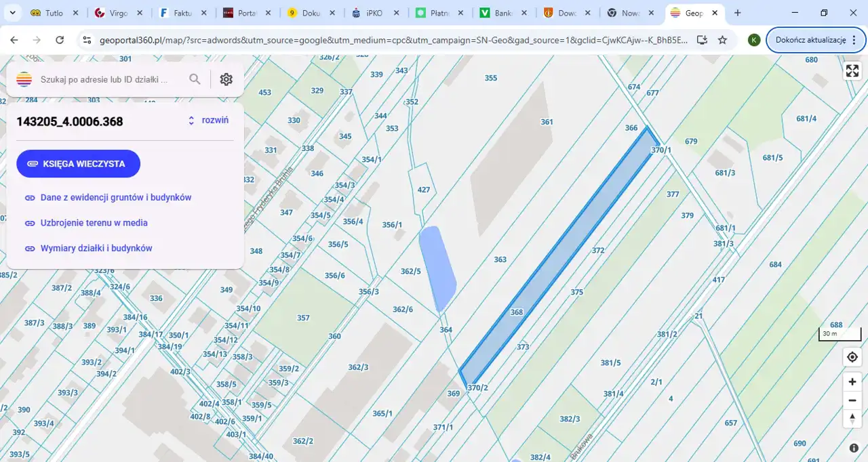Viewport: 868px width, 462px height.
Task: Zoom out the map
Action: point(852,400)
